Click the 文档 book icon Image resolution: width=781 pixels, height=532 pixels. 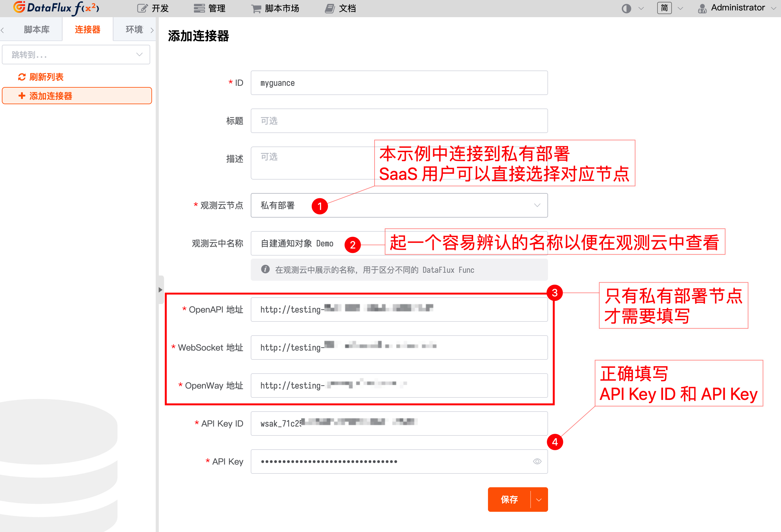(x=330, y=8)
